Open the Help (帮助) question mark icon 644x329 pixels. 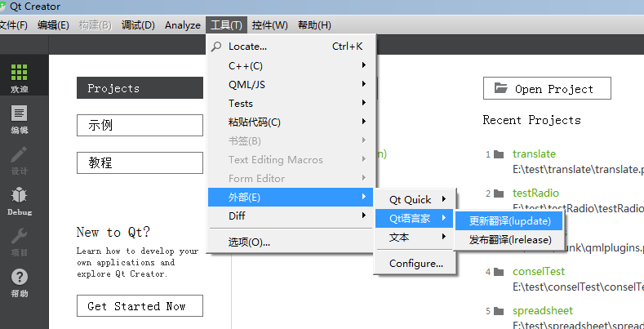[x=19, y=277]
